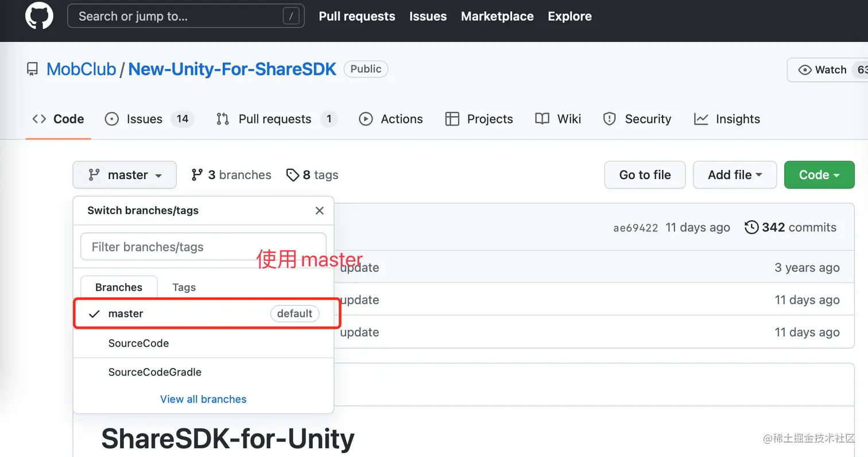Expand the Add file dropdown
The height and width of the screenshot is (457, 868).
click(x=735, y=175)
